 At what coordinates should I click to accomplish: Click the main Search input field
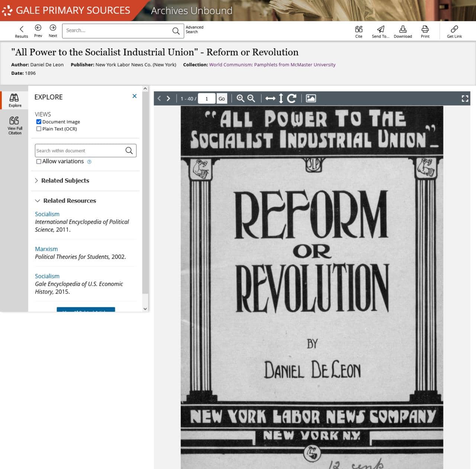(117, 31)
